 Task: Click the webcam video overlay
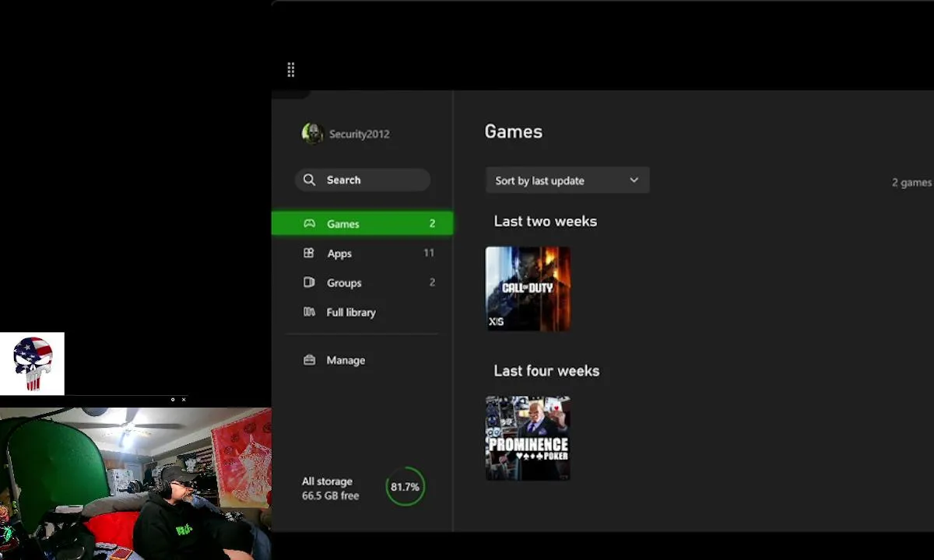(135, 484)
